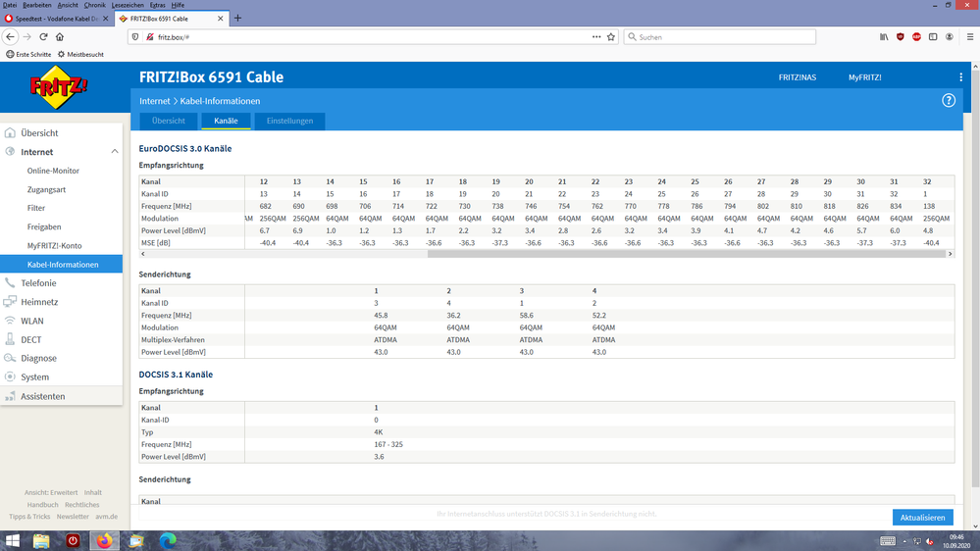Open the three-dot menu in FRITZ!Box header
980x551 pixels.
point(960,77)
